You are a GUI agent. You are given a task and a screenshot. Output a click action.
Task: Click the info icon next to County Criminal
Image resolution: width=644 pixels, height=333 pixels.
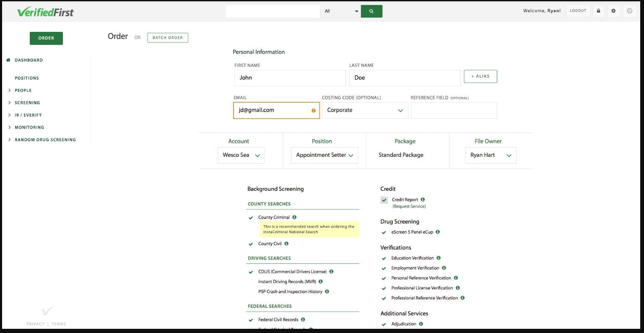point(293,217)
